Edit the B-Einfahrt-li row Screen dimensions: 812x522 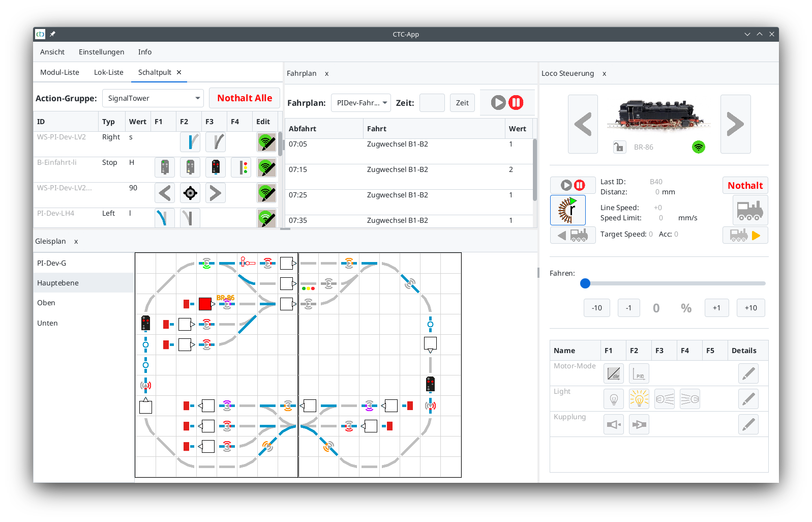[x=266, y=167]
